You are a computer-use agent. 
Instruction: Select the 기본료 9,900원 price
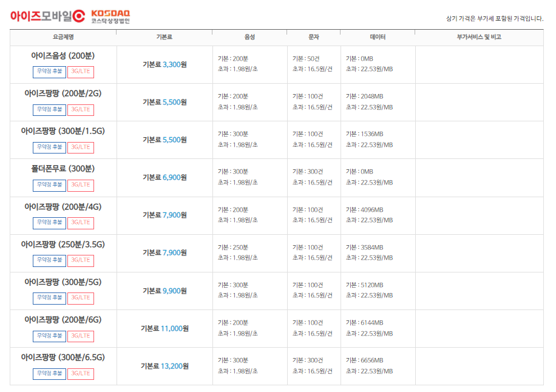164,291
